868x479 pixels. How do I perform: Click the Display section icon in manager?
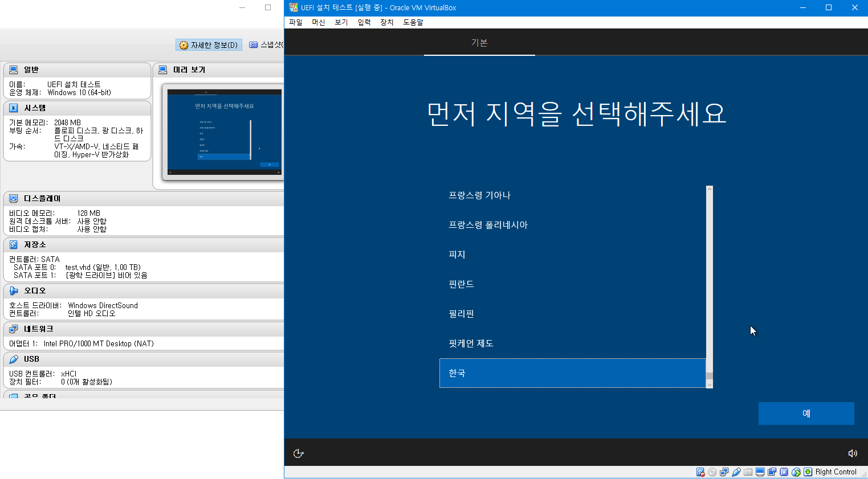coord(13,198)
